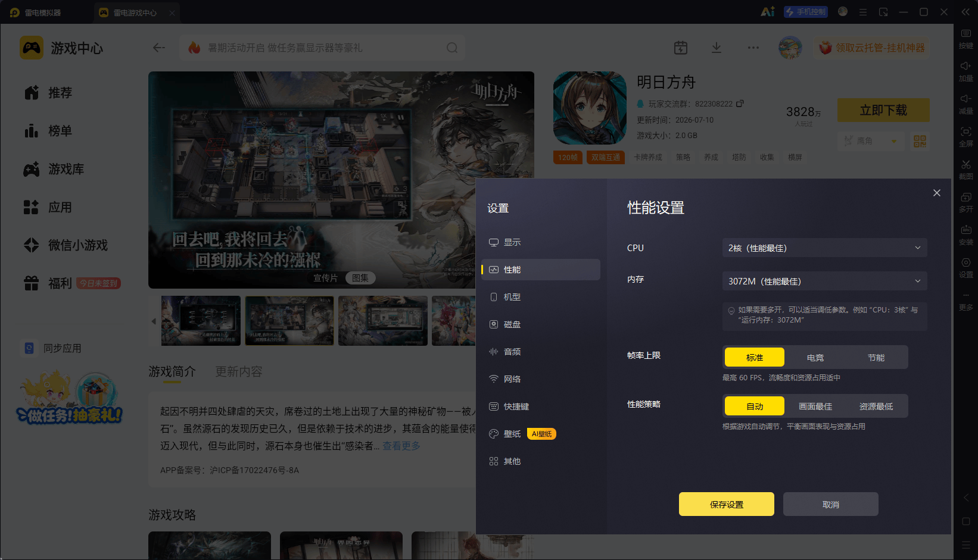Select 节能 frame rate limit

876,357
